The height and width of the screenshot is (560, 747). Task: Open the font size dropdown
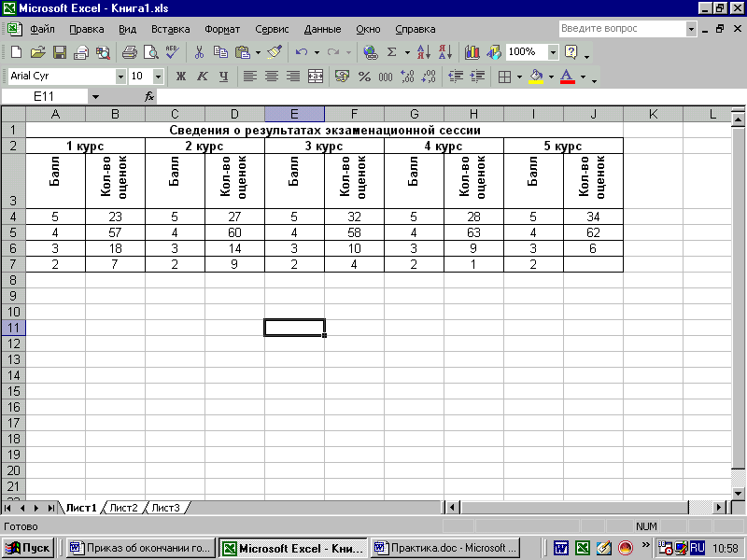[158, 77]
